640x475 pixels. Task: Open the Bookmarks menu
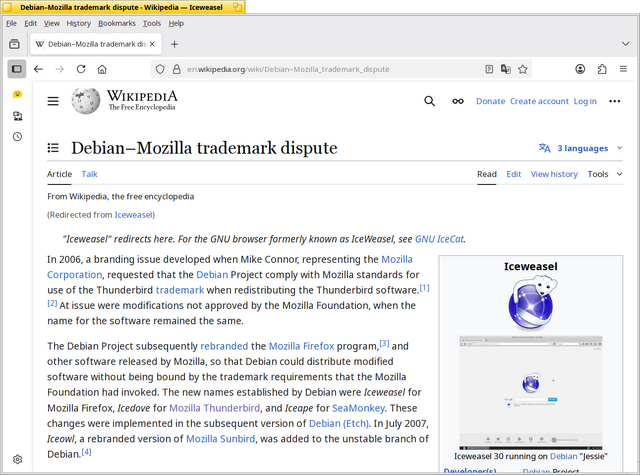[x=117, y=24]
